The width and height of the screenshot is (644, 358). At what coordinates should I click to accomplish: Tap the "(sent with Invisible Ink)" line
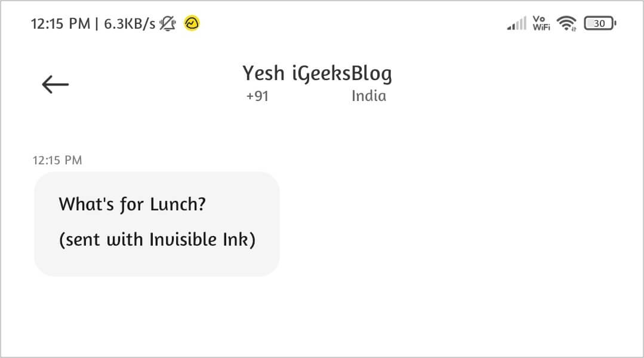click(157, 240)
